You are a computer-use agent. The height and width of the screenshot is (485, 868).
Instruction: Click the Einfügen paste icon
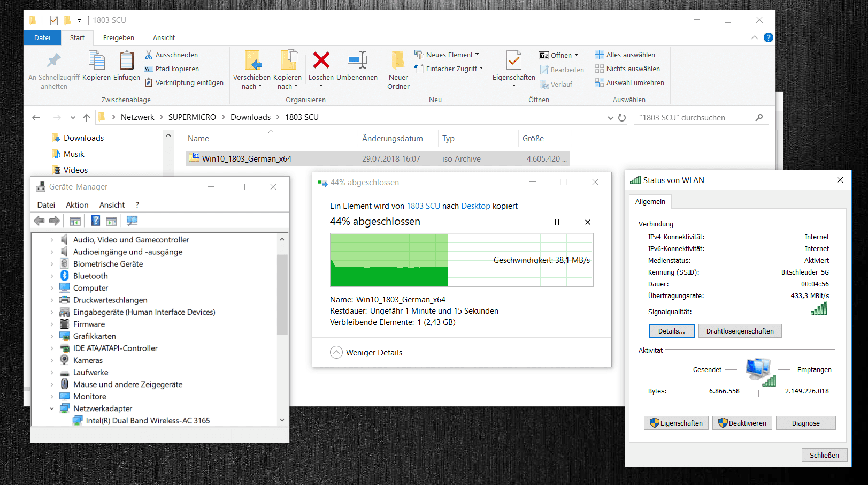(x=127, y=60)
